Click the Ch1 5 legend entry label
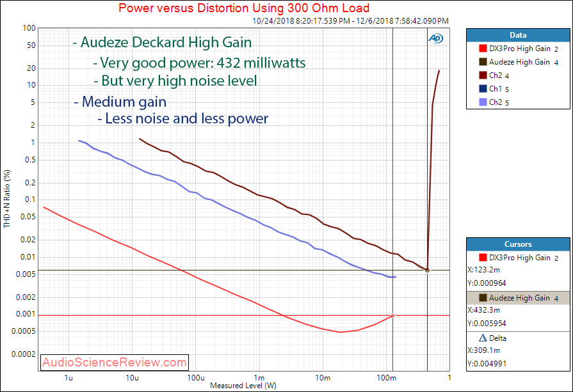Image resolution: width=573 pixels, height=392 pixels. (499, 89)
